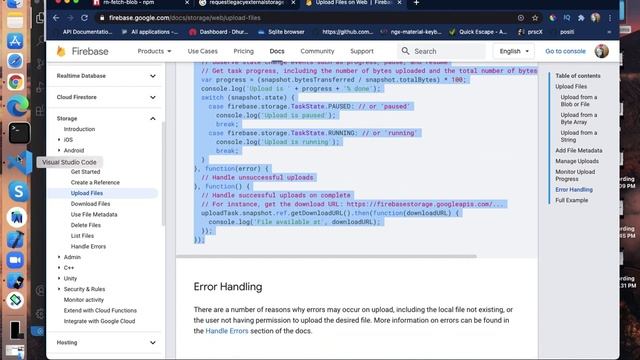
Task: Click the site info lock icon
Action: tap(102, 18)
